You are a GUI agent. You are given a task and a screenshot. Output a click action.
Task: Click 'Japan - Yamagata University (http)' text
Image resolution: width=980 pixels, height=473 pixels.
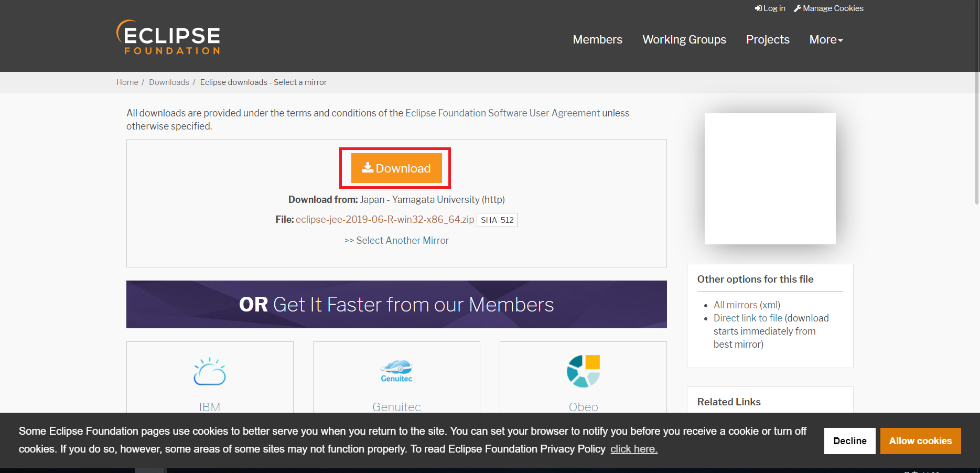(433, 199)
